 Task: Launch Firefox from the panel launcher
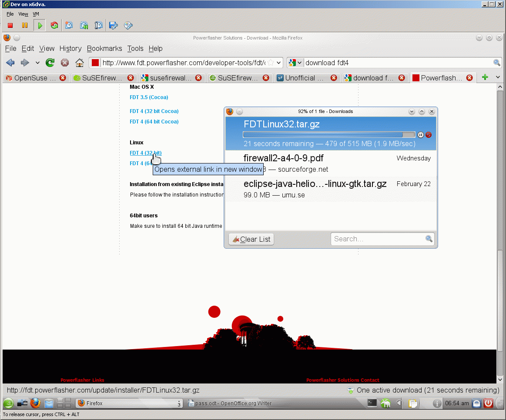click(36, 403)
